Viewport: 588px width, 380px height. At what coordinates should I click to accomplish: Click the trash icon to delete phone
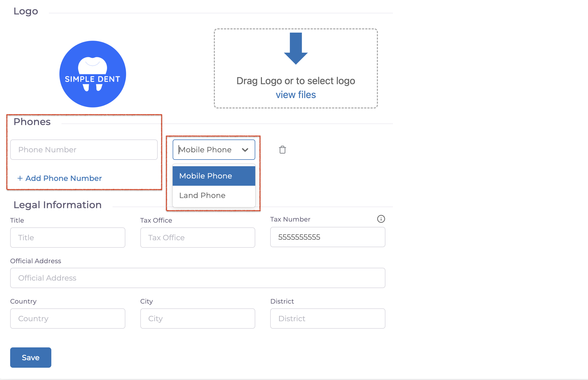click(x=283, y=150)
